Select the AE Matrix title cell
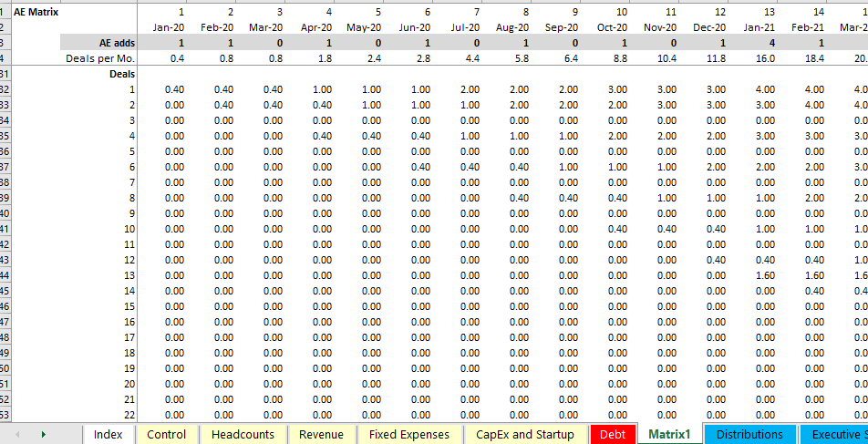Image resolution: width=868 pixels, height=444 pixels. [x=36, y=12]
